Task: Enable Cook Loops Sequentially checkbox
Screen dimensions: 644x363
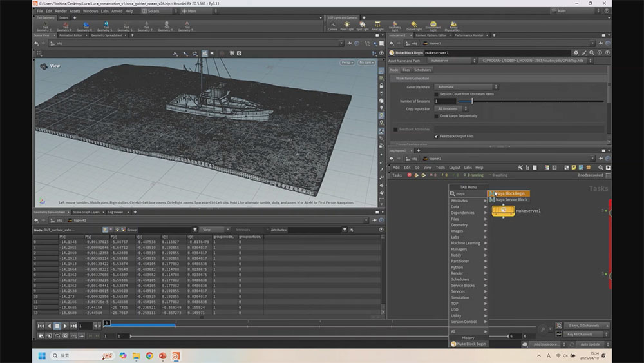Action: coord(436,116)
